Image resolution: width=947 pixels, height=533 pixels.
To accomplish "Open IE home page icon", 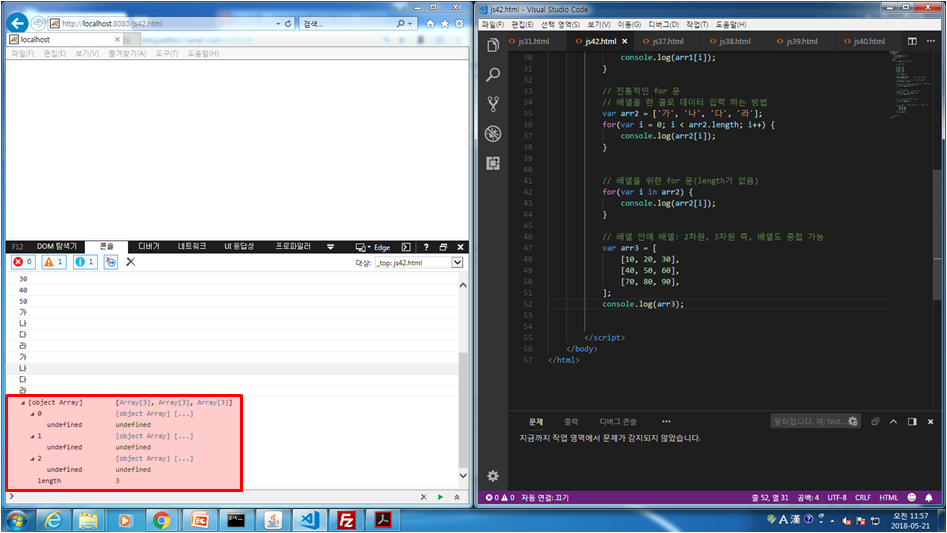I will coord(430,24).
